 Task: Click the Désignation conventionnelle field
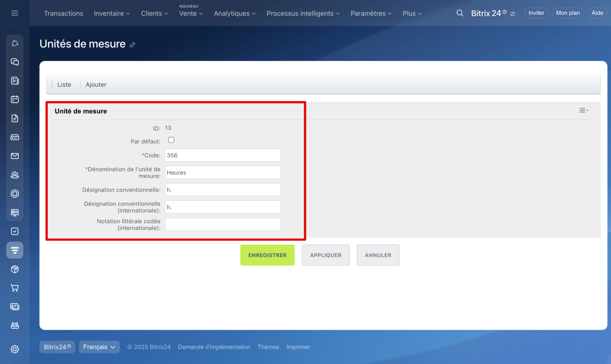222,189
